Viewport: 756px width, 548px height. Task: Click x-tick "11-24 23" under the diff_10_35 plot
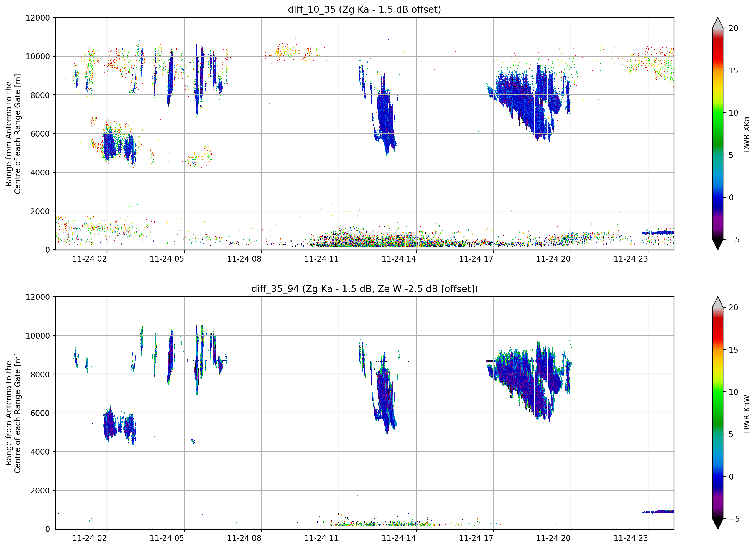(631, 259)
